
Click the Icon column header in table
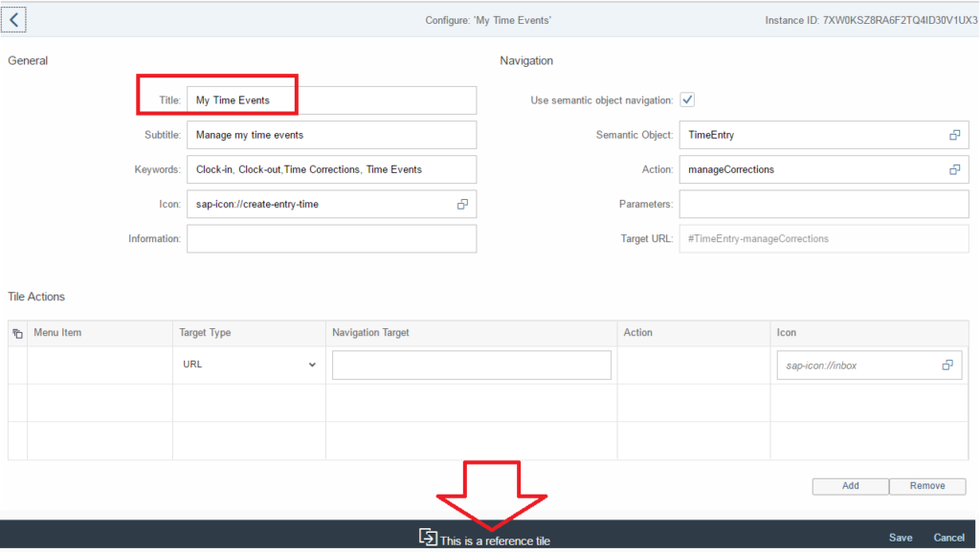(x=869, y=333)
